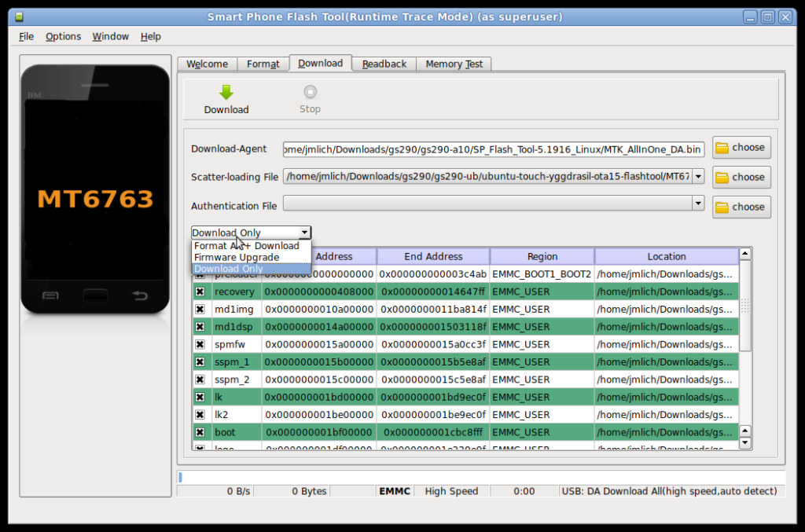Uncheck the lk2 partition checkbox

tap(200, 414)
